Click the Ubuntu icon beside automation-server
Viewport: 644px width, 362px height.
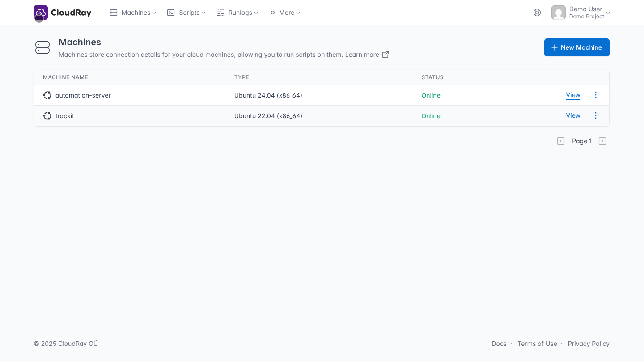pos(47,95)
